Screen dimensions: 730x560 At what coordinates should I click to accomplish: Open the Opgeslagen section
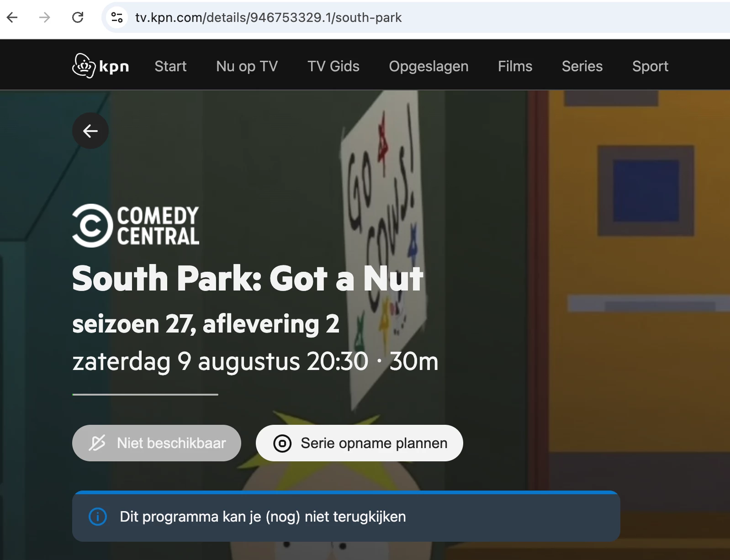coord(428,66)
